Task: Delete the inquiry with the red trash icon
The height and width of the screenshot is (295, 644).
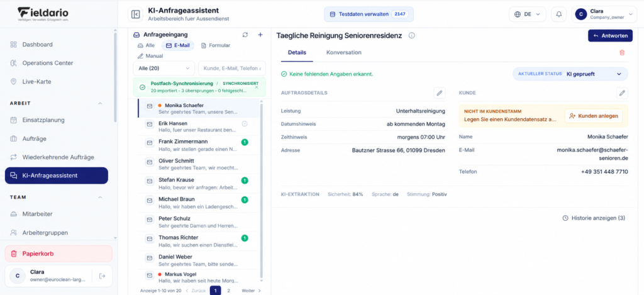Action: pos(622,53)
